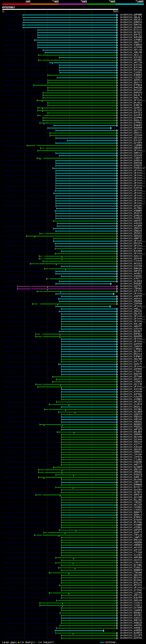Select hit UniRef100_B4KL74
The width and height of the screenshot is (146, 644).
131,98
